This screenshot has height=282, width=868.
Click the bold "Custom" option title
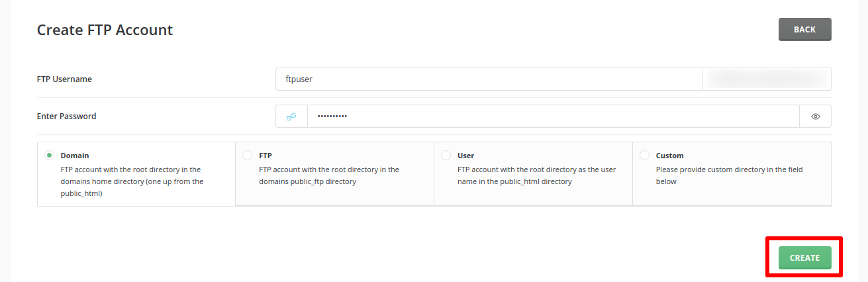point(669,156)
